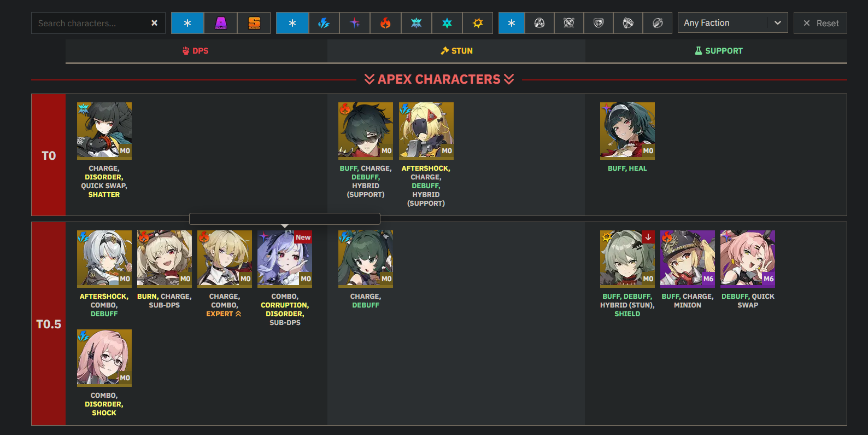The height and width of the screenshot is (435, 868).
Task: Filter by Anomaly specialty icon
Action: 539,23
